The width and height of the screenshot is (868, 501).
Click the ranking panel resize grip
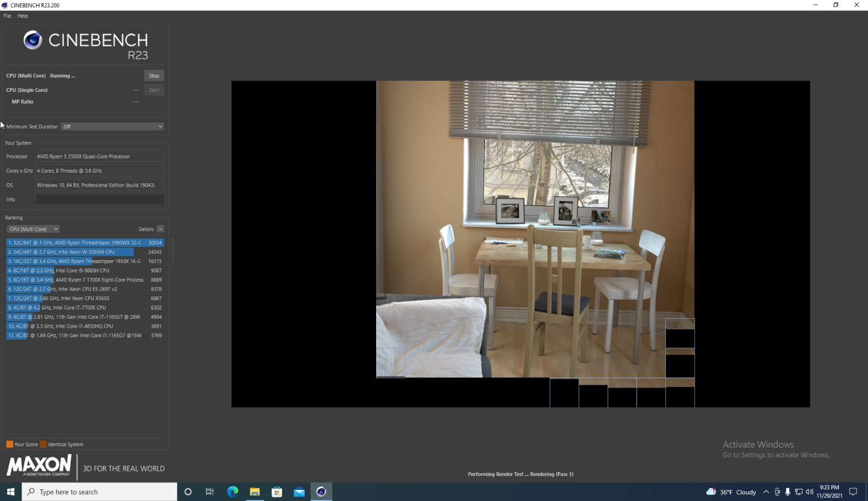pos(172,252)
